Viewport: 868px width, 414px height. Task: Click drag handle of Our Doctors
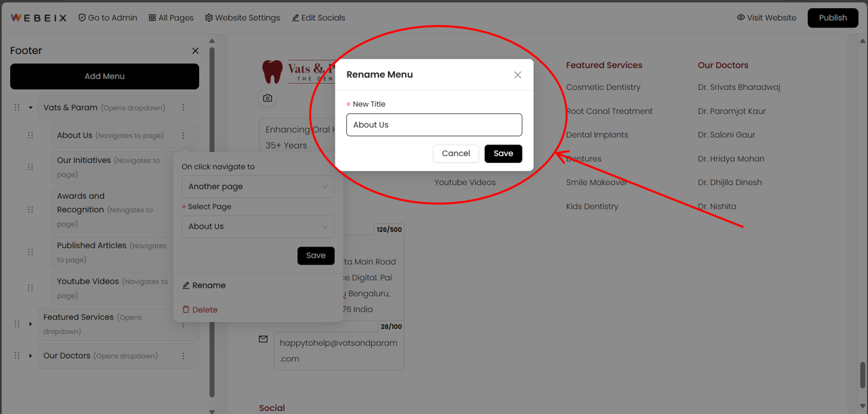tap(17, 356)
